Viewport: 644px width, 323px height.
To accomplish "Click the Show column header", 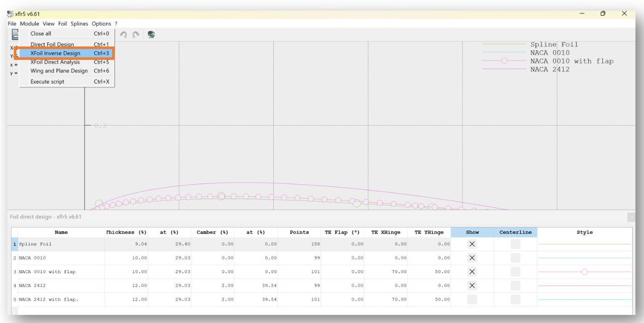I will tap(472, 232).
